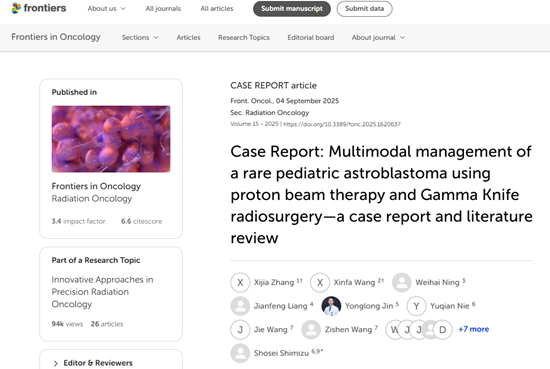Viewport: 550px width, 369px height.
Task: Click Weihai Ning author name
Action: [437, 282]
